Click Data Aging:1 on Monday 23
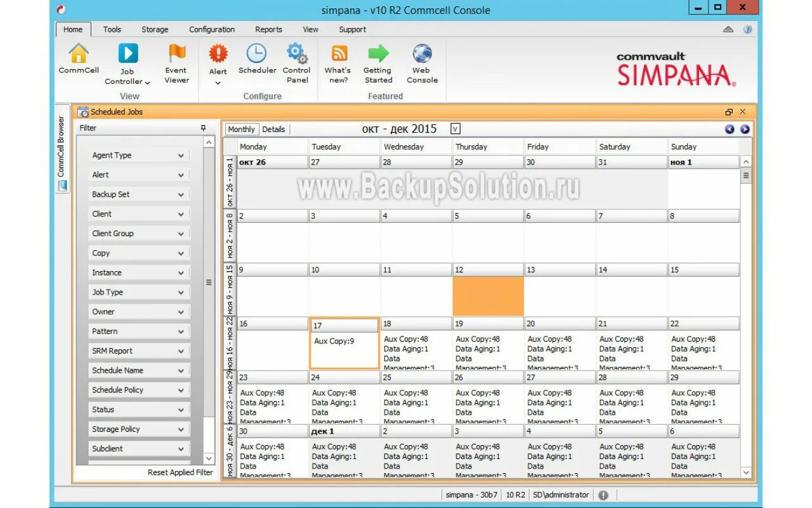Screen dimensions: 812x508 point(263,403)
